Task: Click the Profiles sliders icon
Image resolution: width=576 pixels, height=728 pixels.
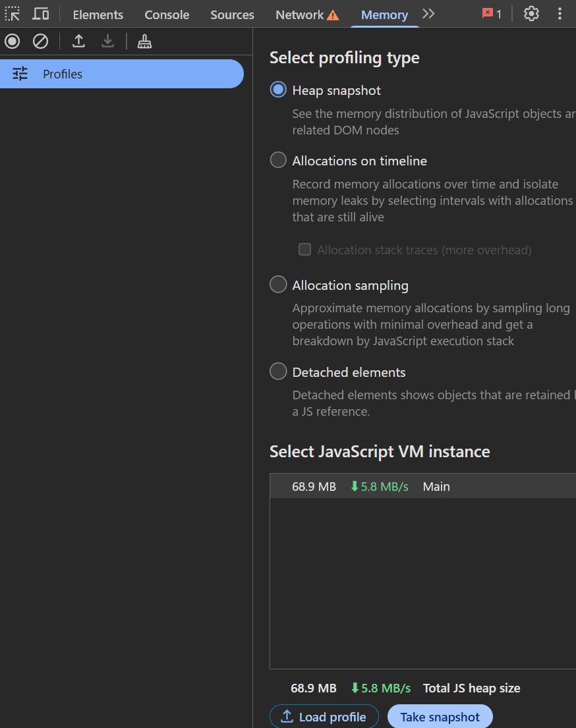Action: tap(20, 74)
